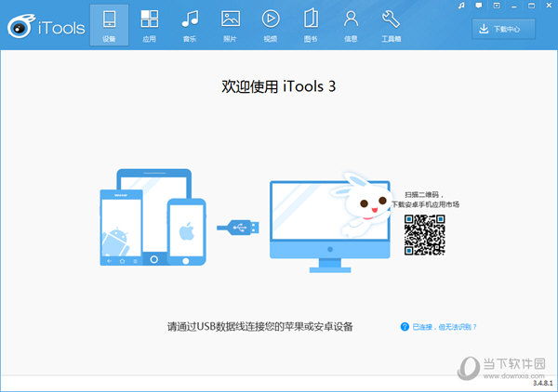Open the 设备 (Device) section

click(109, 25)
